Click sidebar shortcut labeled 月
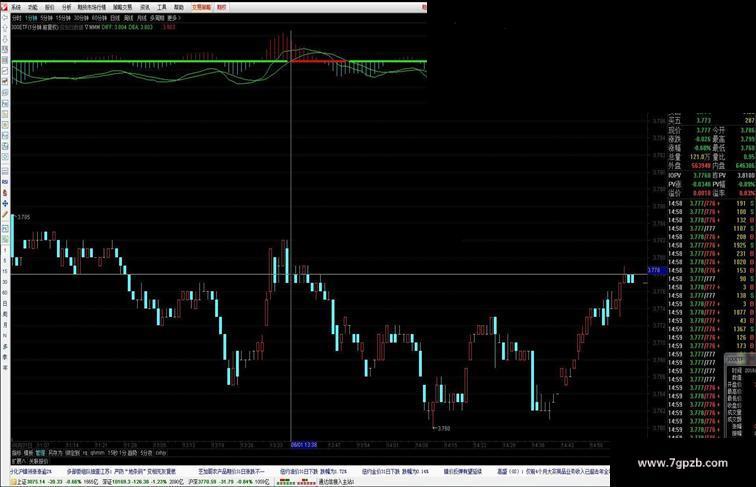Viewport: 756px width, 487px height. pos(5,325)
